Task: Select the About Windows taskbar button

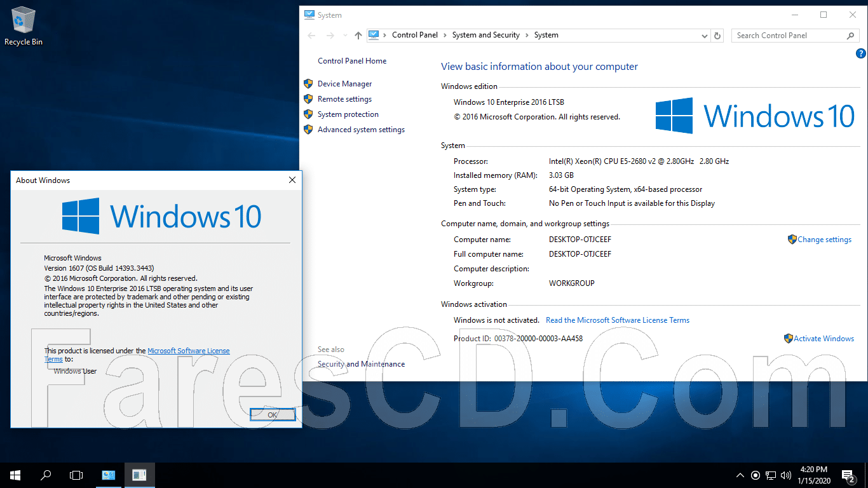Action: [x=139, y=475]
